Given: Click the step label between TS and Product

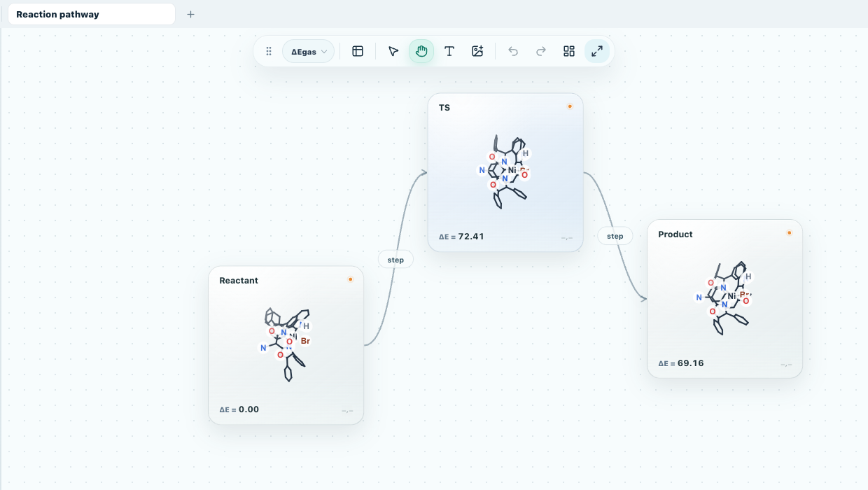Looking at the screenshot, I should [615, 236].
